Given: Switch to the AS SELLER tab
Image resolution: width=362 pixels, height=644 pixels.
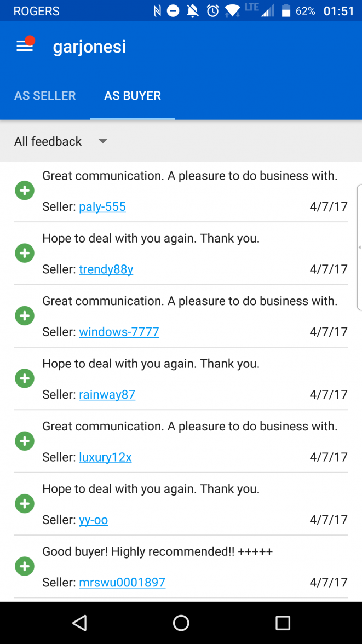Looking at the screenshot, I should click(x=44, y=95).
